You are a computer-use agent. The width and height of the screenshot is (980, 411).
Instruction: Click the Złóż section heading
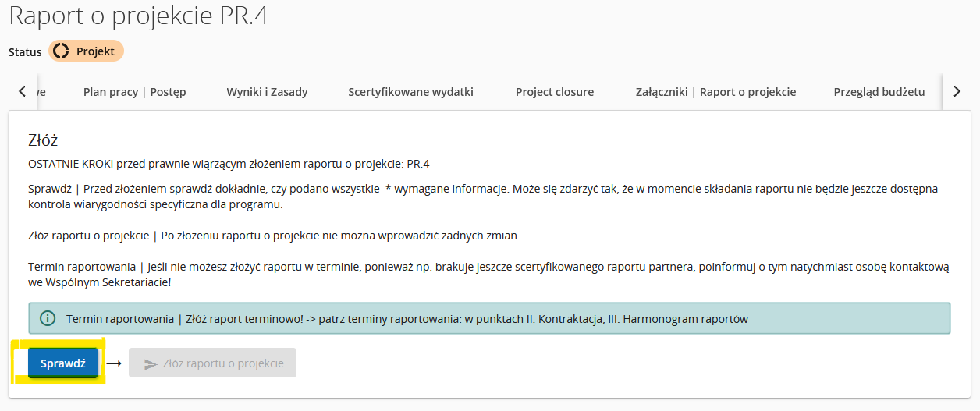[x=43, y=140]
